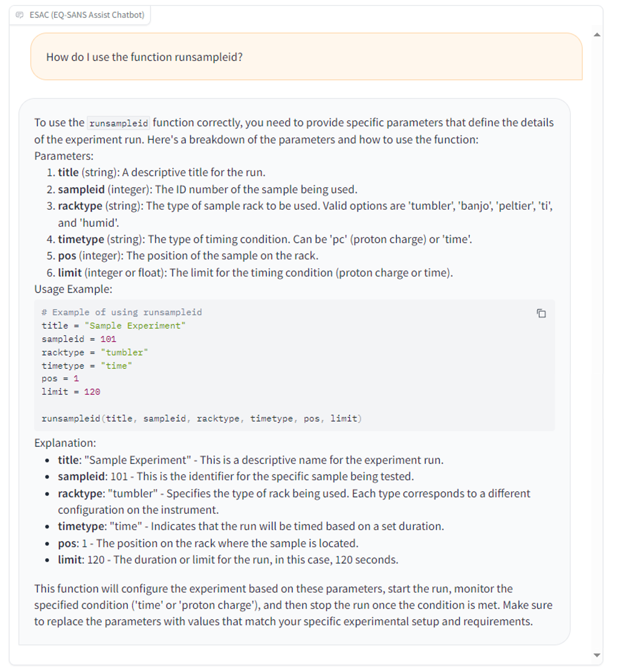Viewport: 618px width, 672px height.
Task: Click the limit = 120 code line
Action: [x=71, y=392]
